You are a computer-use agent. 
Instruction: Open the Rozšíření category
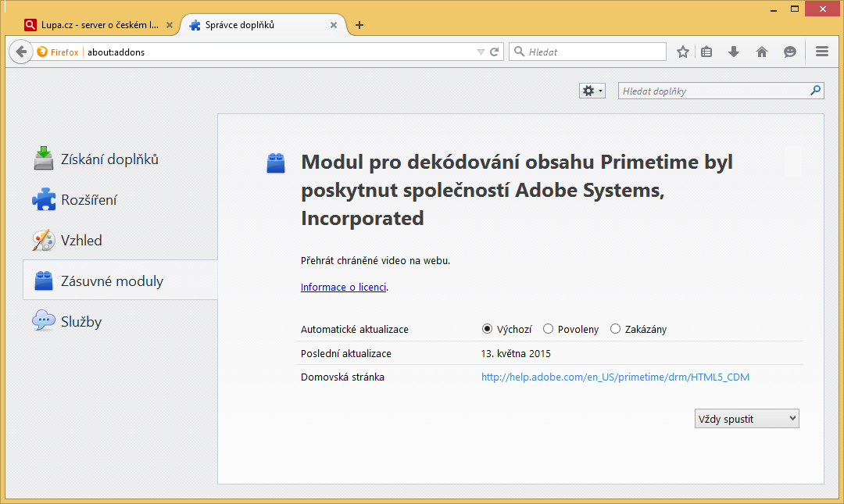pos(88,200)
